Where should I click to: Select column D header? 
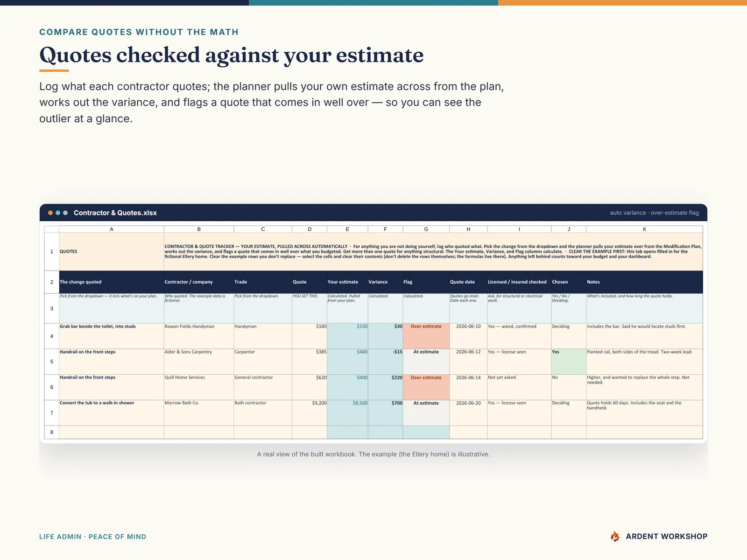click(310, 229)
